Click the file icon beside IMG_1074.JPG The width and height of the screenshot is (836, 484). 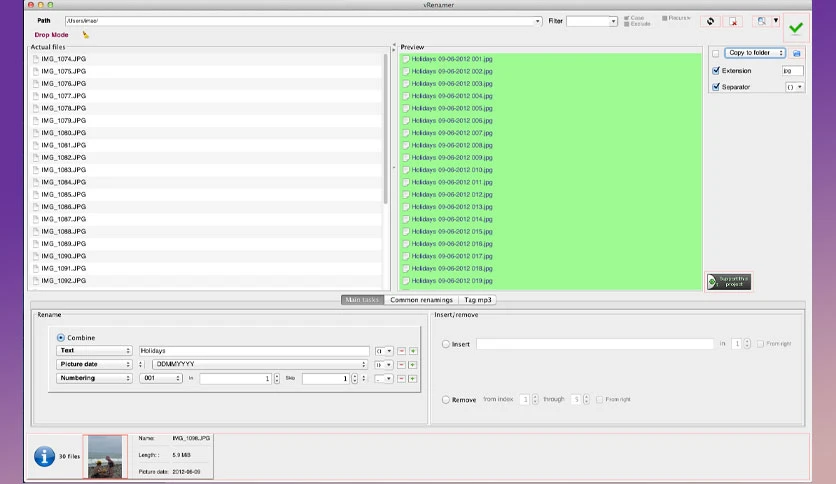(36, 59)
